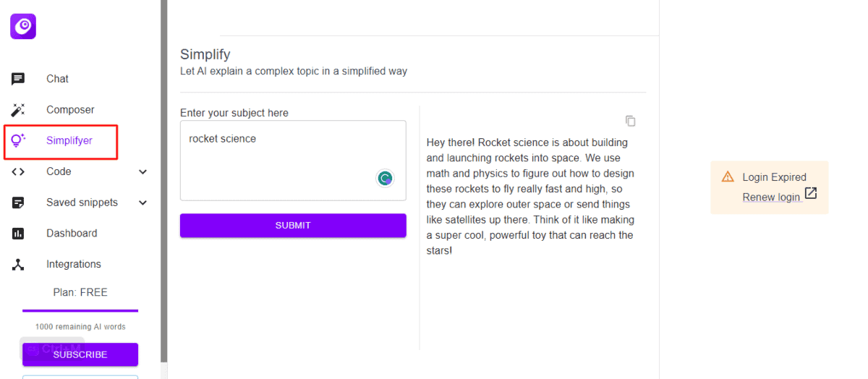Click the Dashboard chart icon
The width and height of the screenshot is (868, 379).
point(18,234)
